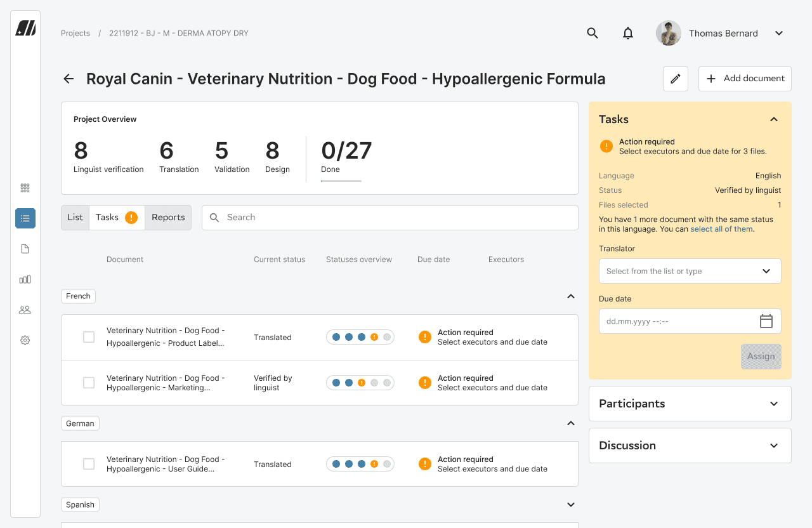The height and width of the screenshot is (528, 812).
Task: Collapse the Tasks panel
Action: tap(774, 119)
